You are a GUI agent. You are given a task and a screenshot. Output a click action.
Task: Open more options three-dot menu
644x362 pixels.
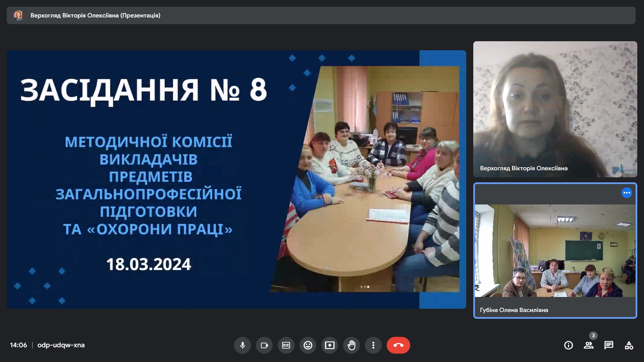373,345
